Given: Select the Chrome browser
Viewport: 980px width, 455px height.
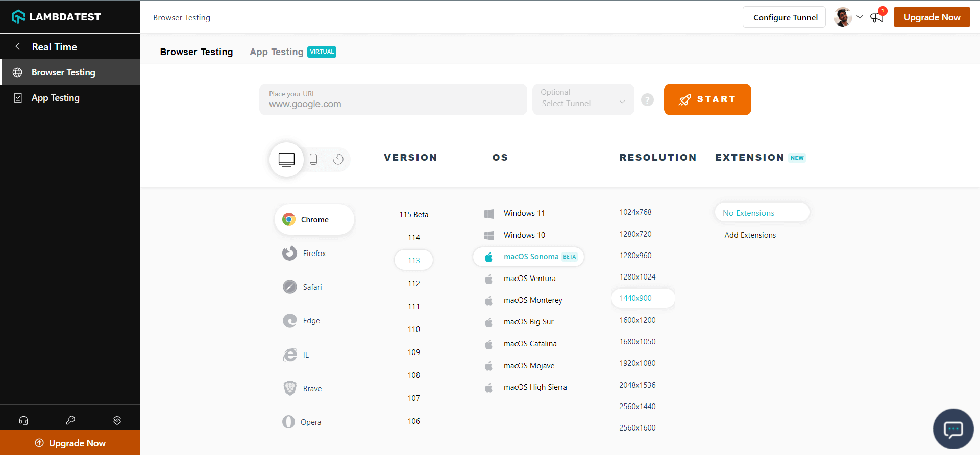Looking at the screenshot, I should (314, 220).
